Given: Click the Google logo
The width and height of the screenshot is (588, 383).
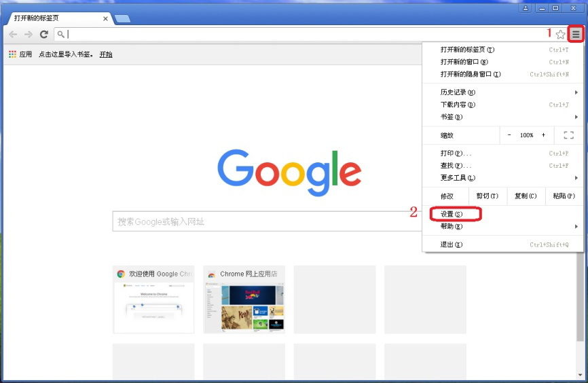Looking at the screenshot, I should coord(289,172).
